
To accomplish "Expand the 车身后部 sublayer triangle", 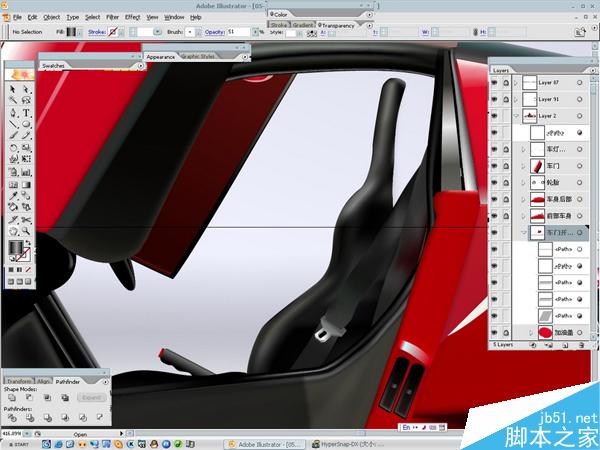I will click(x=524, y=199).
